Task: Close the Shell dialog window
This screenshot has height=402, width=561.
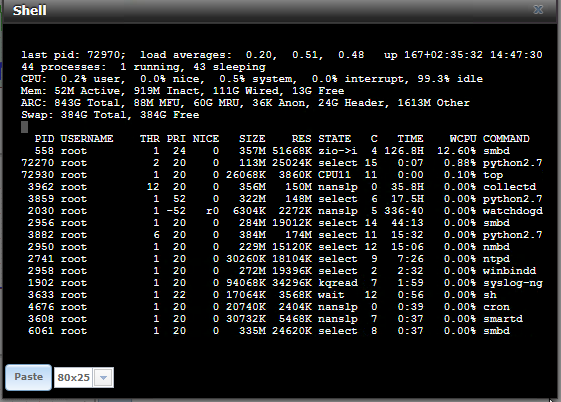Action: pyautogui.click(x=538, y=10)
